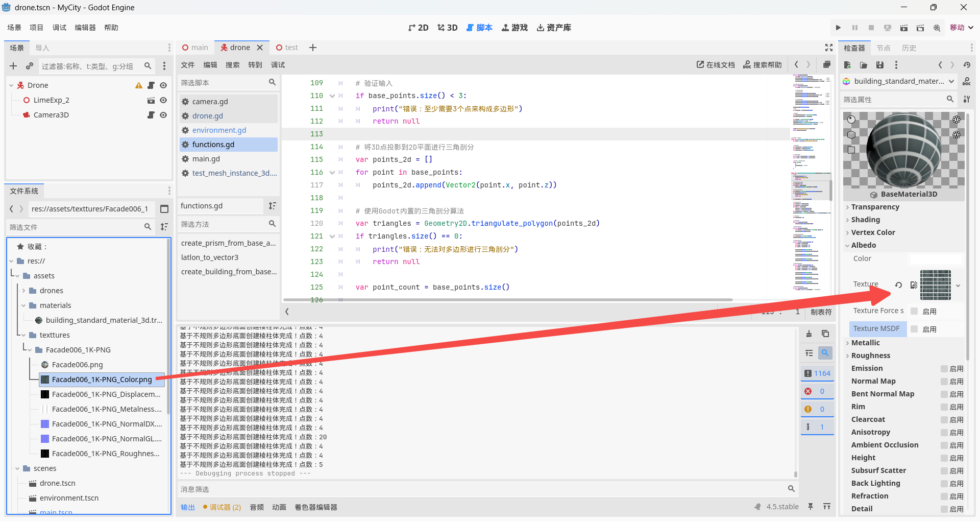Screen dimensions: 980x521
Task: Click the reset Texture revert arrow icon
Action: [x=898, y=285]
